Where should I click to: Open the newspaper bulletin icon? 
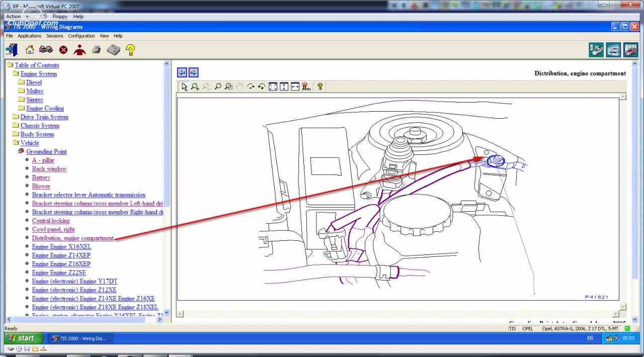[113, 50]
